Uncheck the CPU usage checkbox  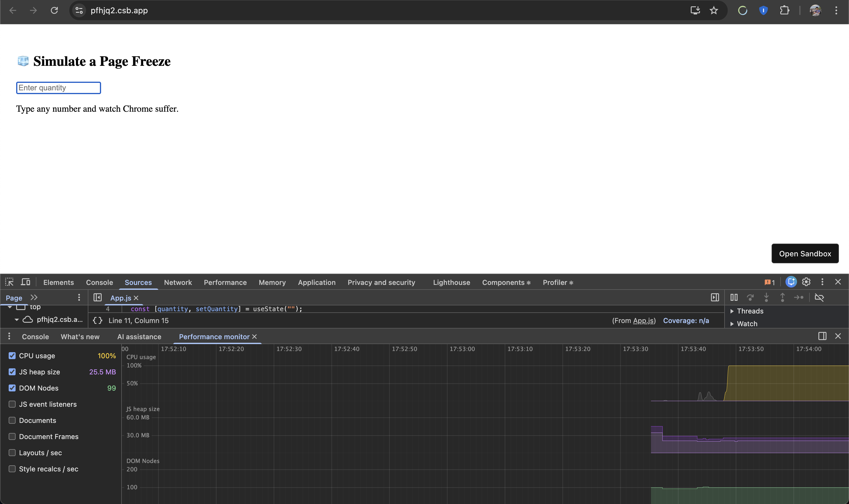12,356
